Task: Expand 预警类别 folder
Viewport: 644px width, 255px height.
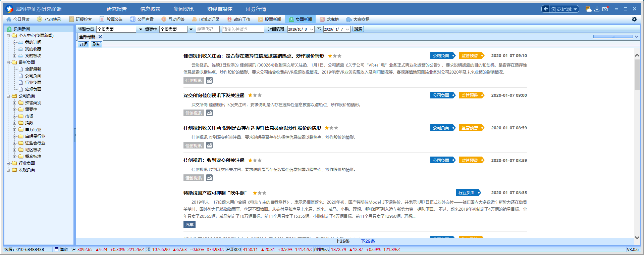Action: [x=14, y=103]
